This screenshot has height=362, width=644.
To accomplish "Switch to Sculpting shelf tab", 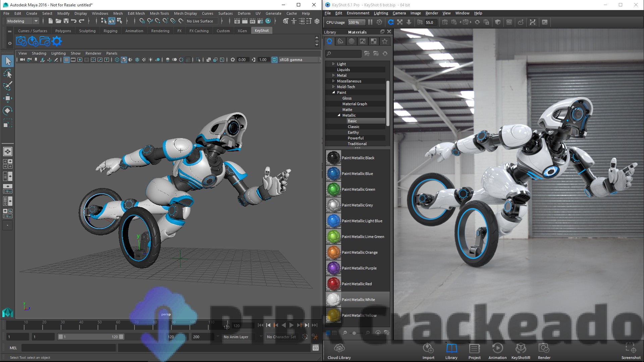I will click(x=87, y=31).
